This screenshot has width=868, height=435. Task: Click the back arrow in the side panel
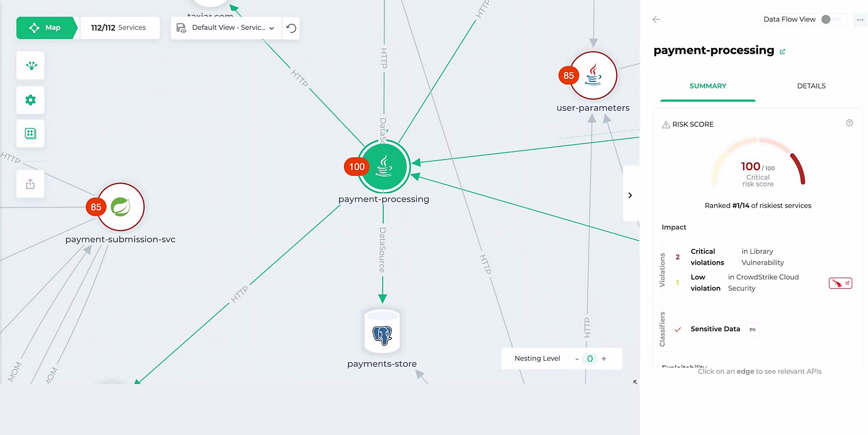(656, 20)
